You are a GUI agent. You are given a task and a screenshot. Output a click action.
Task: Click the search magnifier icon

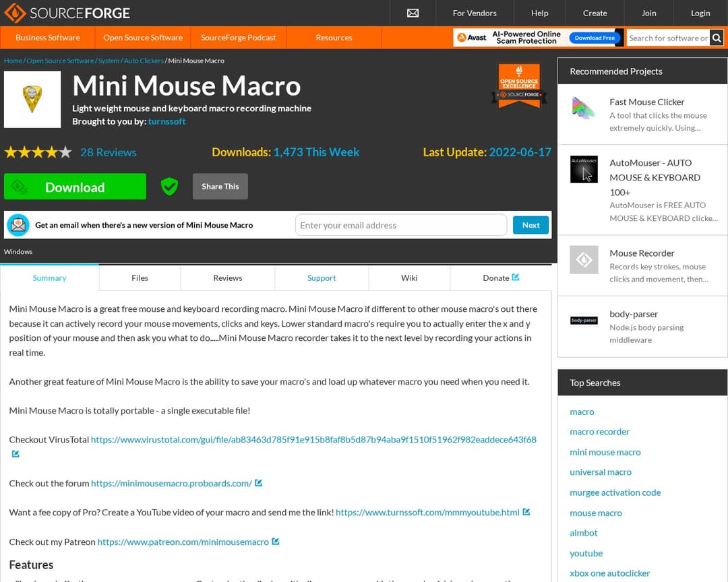(717, 38)
